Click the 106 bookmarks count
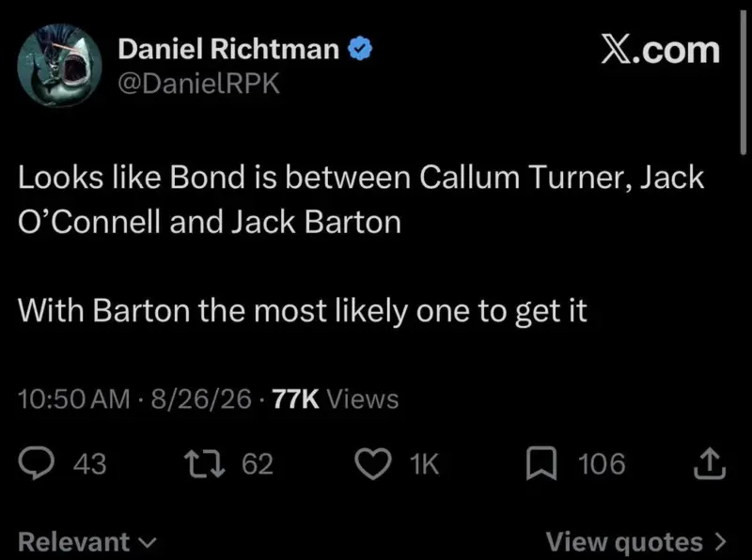The height and width of the screenshot is (560, 752). click(602, 463)
